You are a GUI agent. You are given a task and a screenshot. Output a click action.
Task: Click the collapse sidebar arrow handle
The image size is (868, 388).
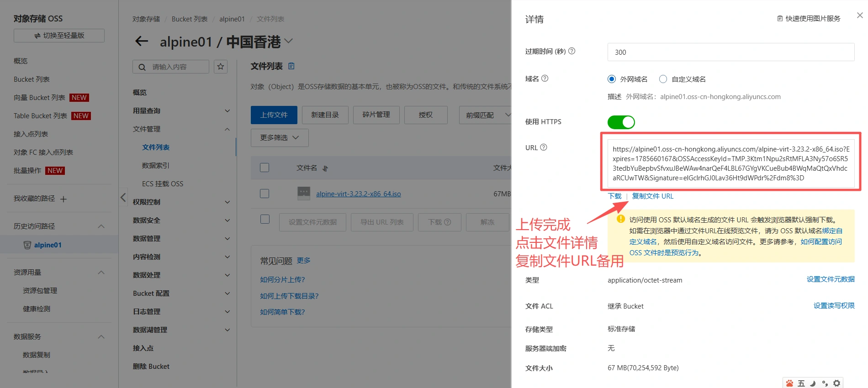click(123, 197)
